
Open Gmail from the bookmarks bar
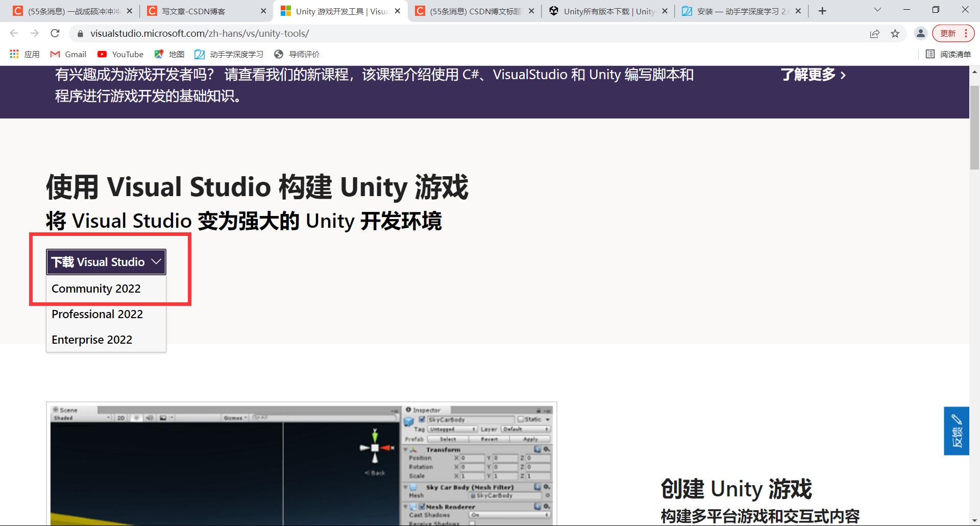pyautogui.click(x=68, y=54)
